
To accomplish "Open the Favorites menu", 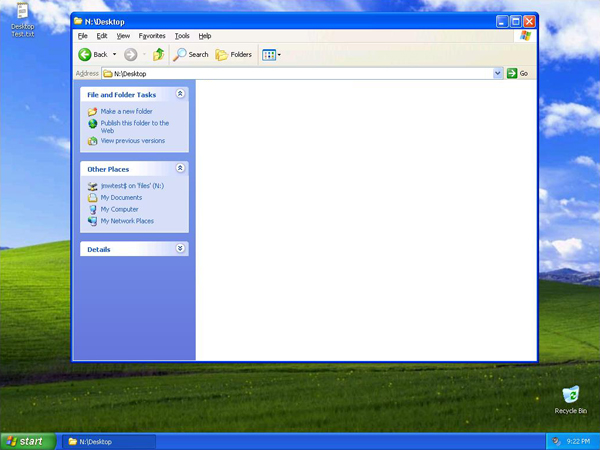I will pos(152,36).
